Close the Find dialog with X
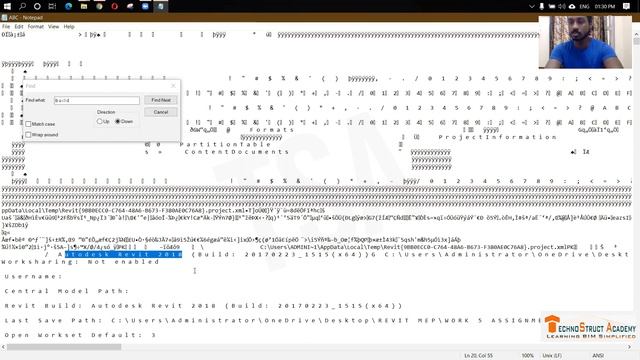Screen dimensions: 640x360 [173, 86]
